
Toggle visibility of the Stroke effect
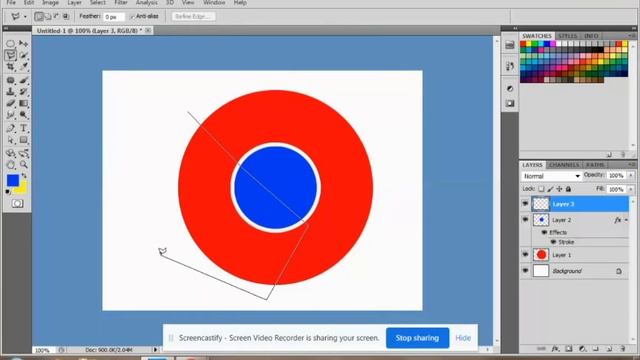click(553, 242)
